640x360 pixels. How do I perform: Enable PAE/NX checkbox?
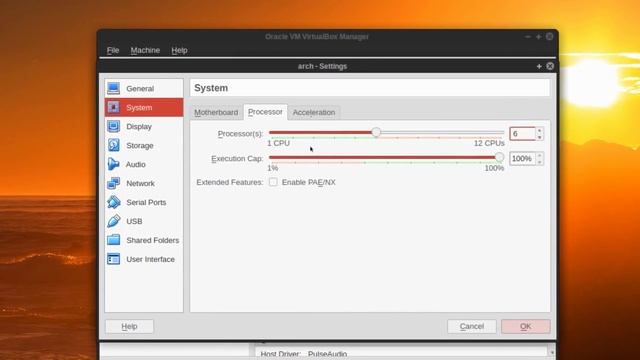pyautogui.click(x=273, y=182)
